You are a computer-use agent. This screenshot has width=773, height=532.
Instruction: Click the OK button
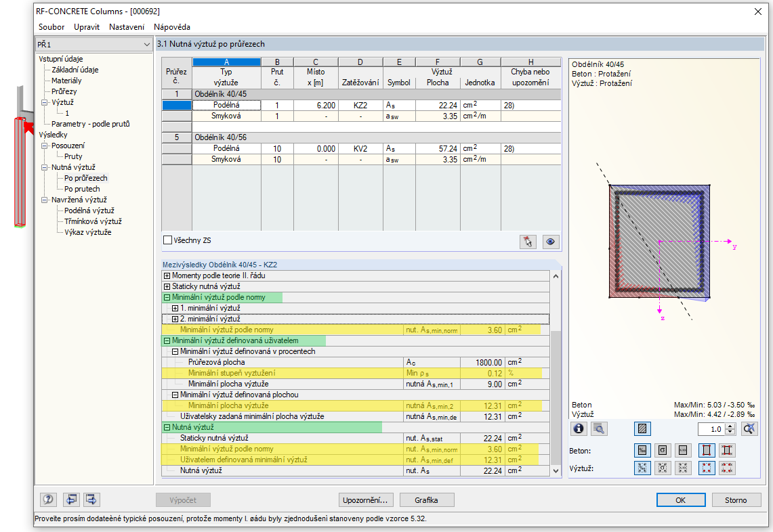(681, 500)
